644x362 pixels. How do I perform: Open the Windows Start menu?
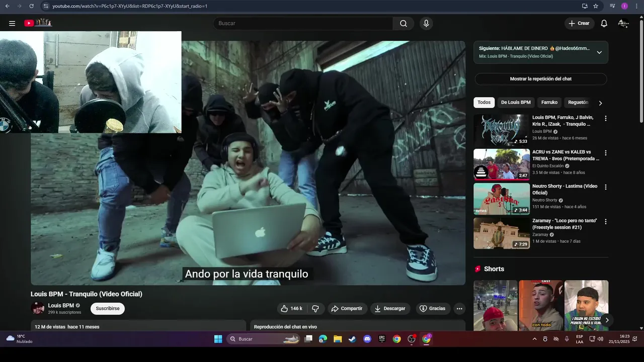[218, 339]
